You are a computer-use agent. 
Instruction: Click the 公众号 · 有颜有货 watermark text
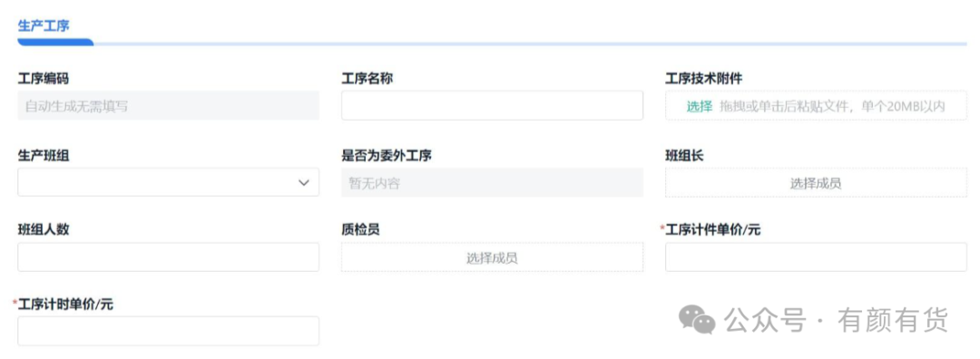tap(837, 320)
